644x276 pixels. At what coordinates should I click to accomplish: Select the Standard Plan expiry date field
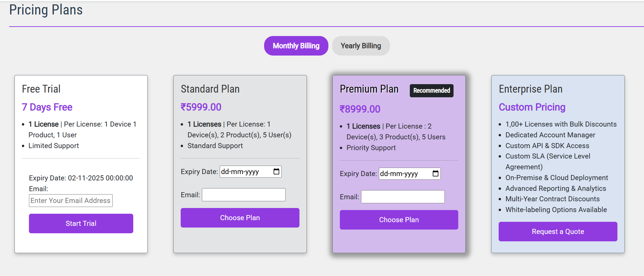[246, 171]
